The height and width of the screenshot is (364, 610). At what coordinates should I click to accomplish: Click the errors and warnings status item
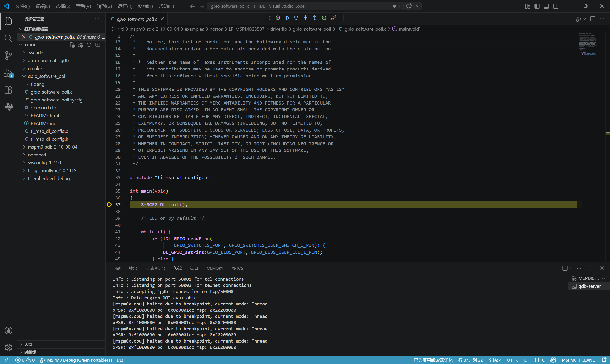click(25, 360)
